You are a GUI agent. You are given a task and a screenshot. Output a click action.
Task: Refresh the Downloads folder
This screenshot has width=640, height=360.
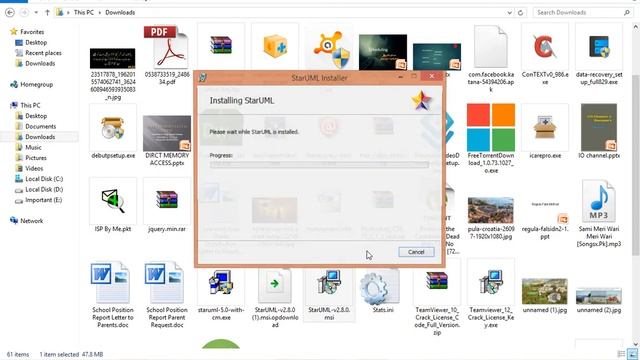point(520,13)
